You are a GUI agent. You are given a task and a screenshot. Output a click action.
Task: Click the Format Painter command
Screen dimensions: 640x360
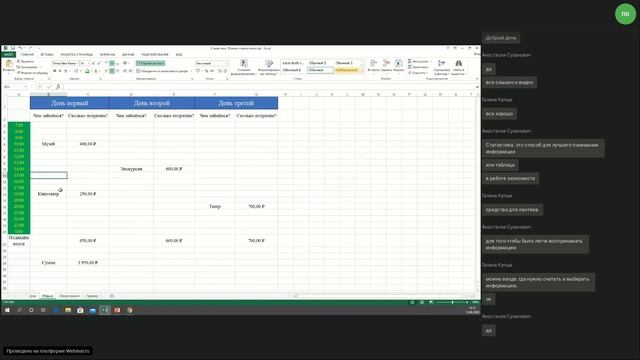pyautogui.click(x=32, y=73)
